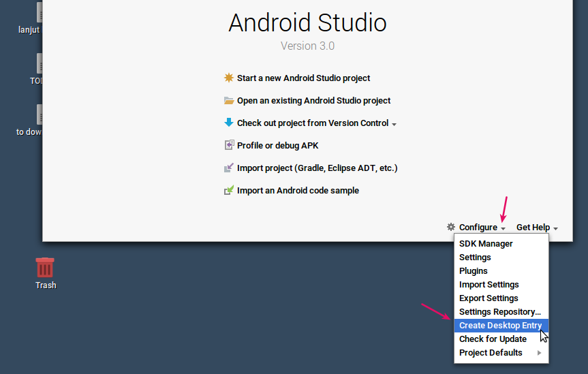
Task: Choose Import Settings in the menu
Action: point(489,285)
